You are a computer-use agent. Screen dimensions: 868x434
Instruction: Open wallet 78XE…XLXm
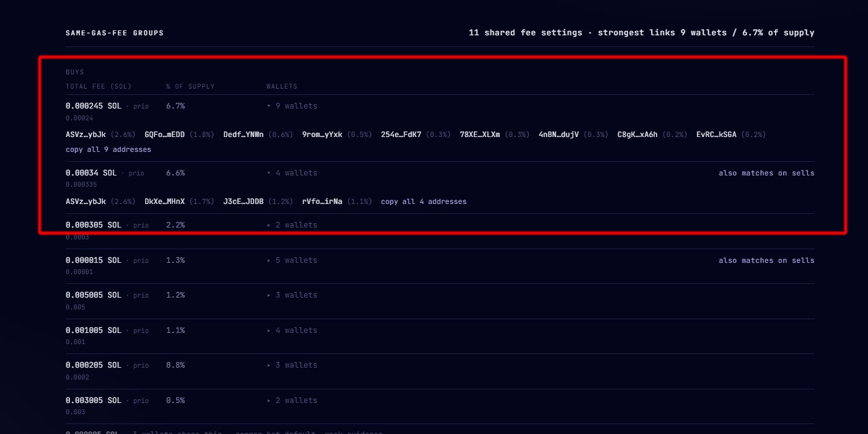(480, 135)
